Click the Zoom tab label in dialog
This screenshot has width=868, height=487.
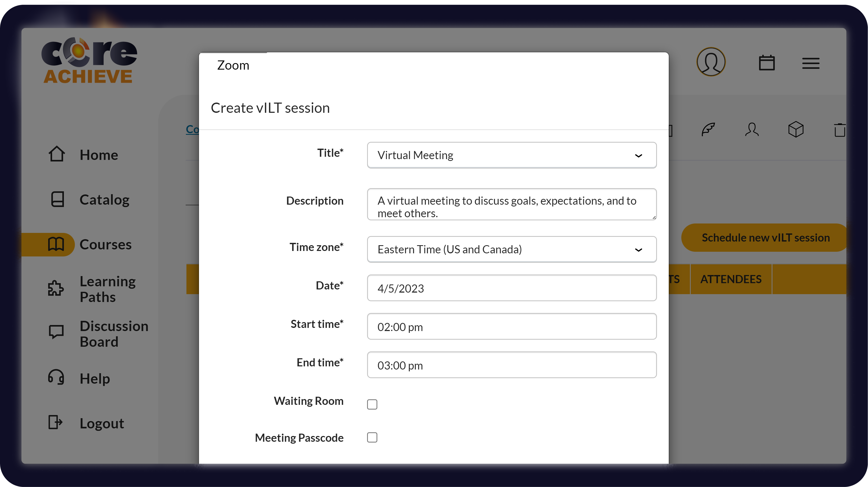click(x=233, y=65)
